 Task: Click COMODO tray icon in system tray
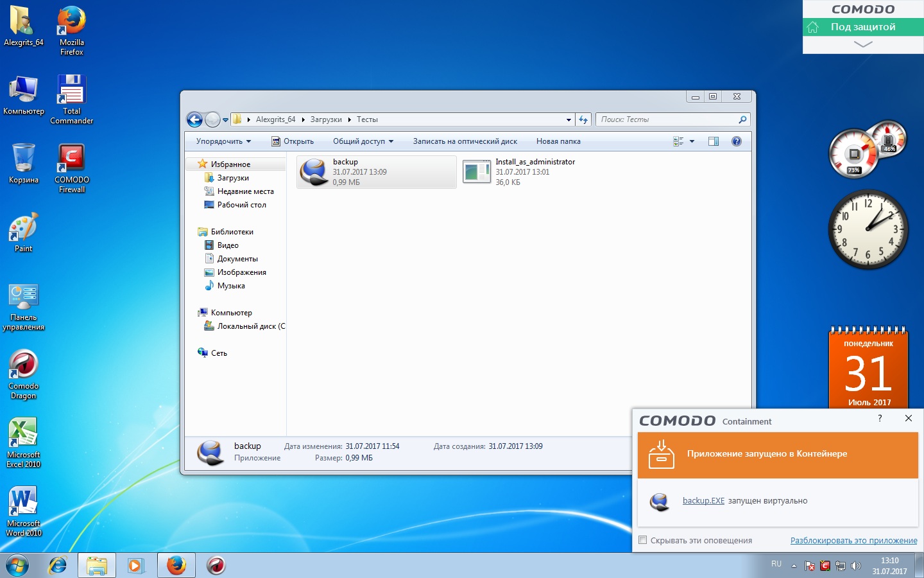pyautogui.click(x=825, y=566)
